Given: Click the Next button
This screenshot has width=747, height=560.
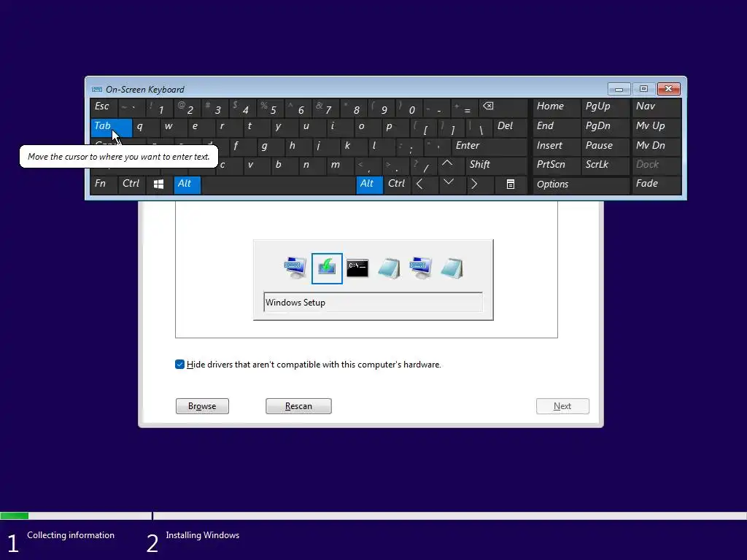Looking at the screenshot, I should pos(562,406).
